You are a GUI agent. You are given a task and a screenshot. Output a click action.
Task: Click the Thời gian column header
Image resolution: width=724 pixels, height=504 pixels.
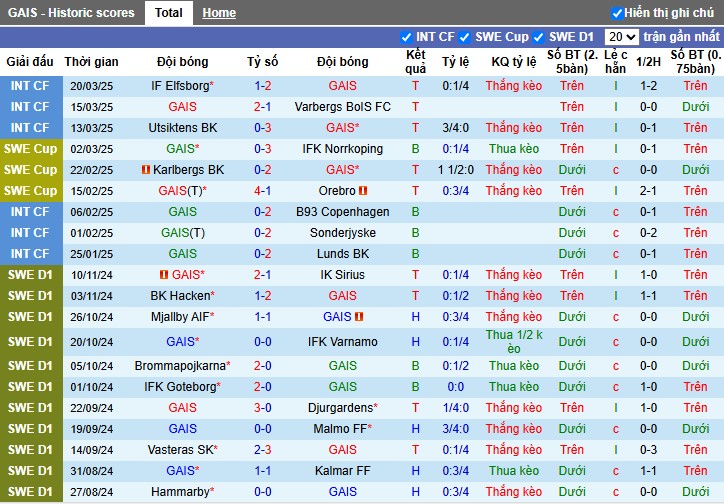(x=91, y=61)
